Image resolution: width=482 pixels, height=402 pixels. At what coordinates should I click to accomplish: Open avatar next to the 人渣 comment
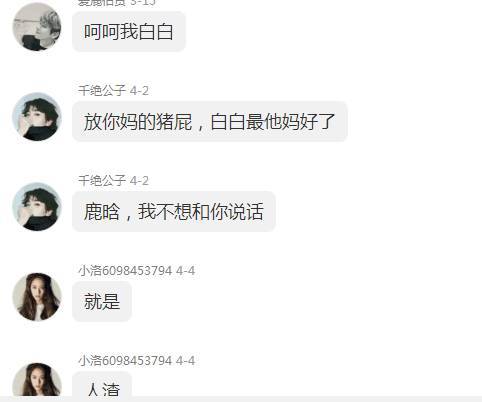click(x=37, y=379)
